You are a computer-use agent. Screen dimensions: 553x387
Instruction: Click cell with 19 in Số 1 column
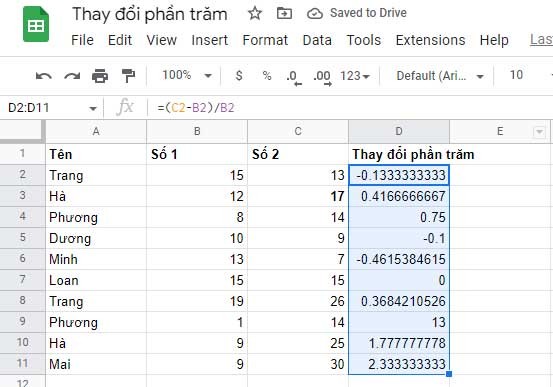(x=197, y=301)
